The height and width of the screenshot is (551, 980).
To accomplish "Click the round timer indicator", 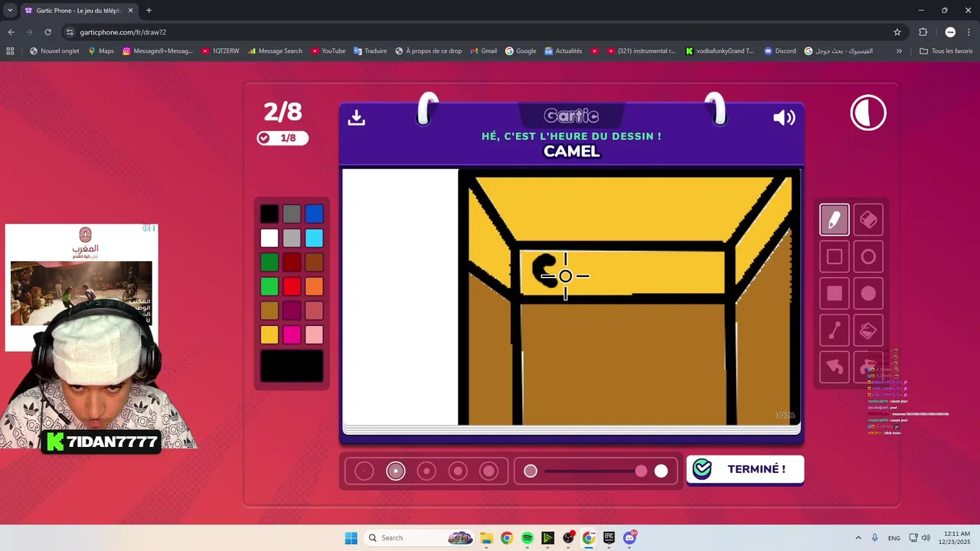I will click(868, 113).
